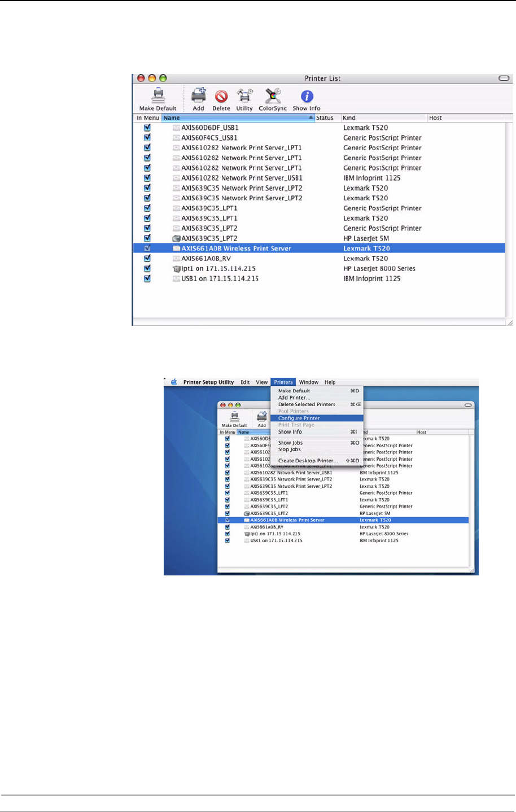Select AXIS661A0B Wireless Print Server in Printer List
This screenshot has height=812, width=516.
pos(319,248)
